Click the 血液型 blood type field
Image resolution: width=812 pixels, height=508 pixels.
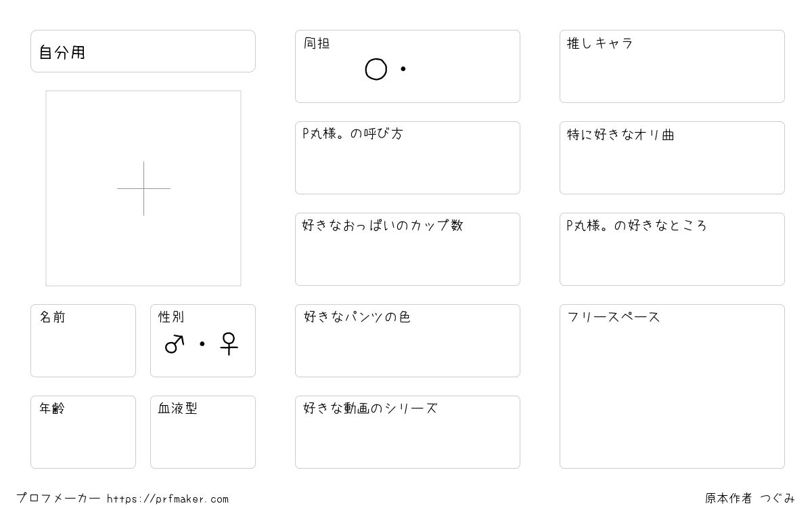click(203, 432)
